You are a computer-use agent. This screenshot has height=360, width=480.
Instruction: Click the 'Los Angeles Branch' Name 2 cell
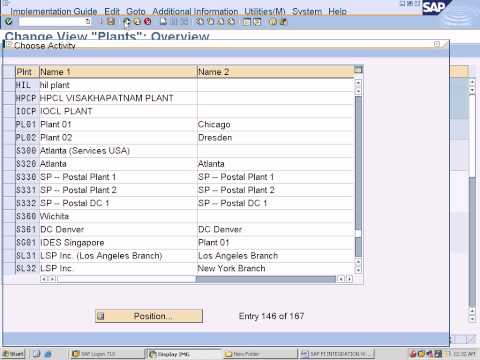tap(275, 256)
